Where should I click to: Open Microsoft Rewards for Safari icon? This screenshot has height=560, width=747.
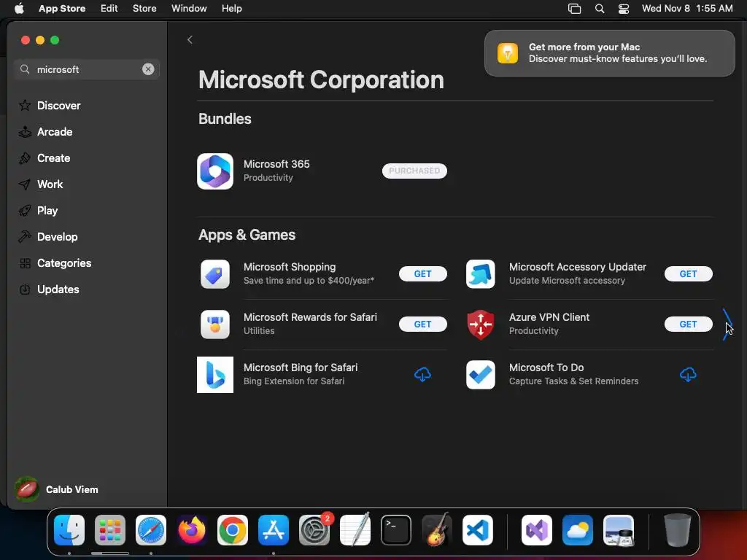tap(215, 324)
